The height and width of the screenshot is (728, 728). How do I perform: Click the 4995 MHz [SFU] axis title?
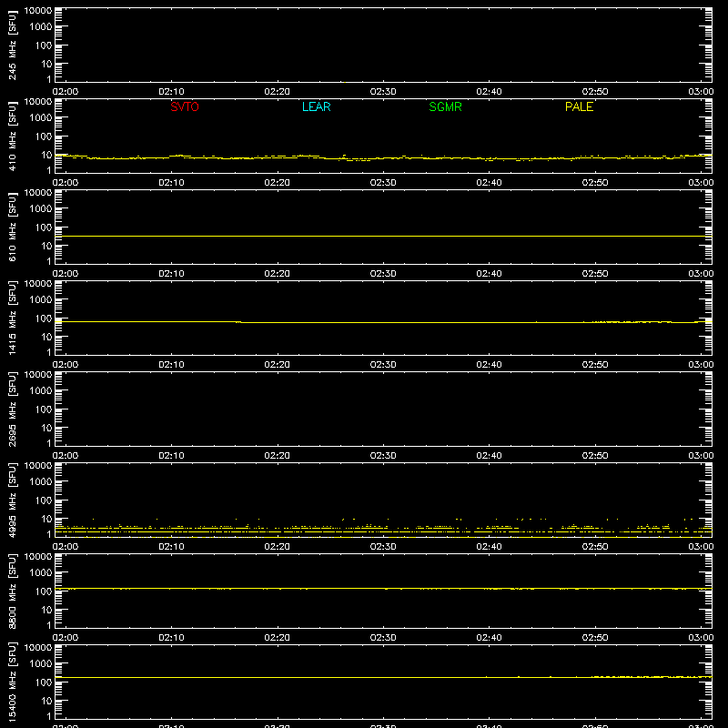click(x=13, y=500)
